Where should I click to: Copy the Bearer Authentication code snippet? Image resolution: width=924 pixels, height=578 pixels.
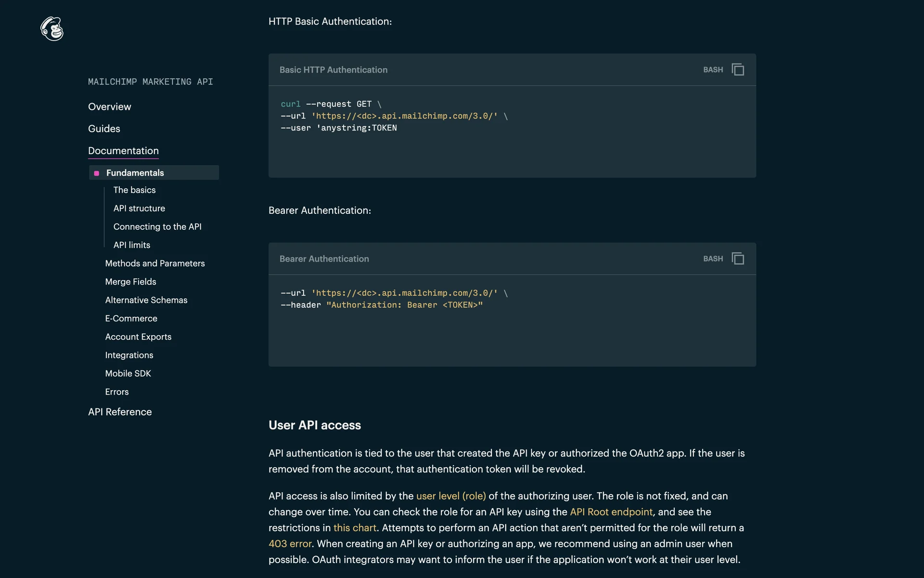point(737,259)
